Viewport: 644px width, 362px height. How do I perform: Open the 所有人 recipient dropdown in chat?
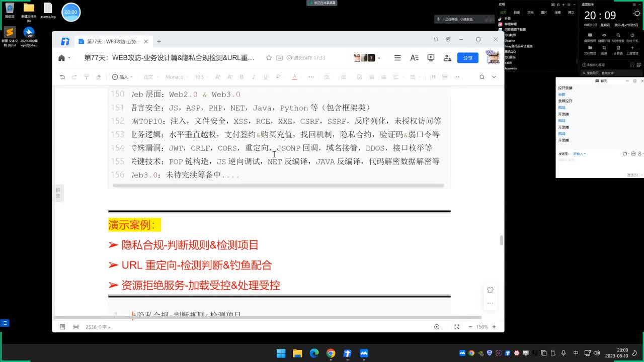(x=579, y=154)
